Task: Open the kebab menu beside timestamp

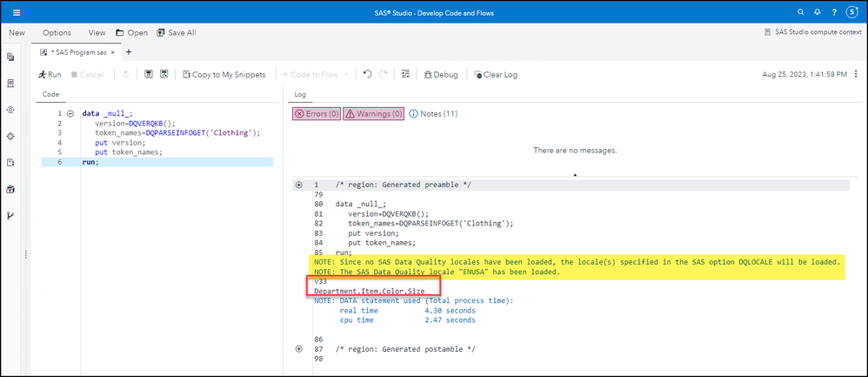Action: point(858,74)
